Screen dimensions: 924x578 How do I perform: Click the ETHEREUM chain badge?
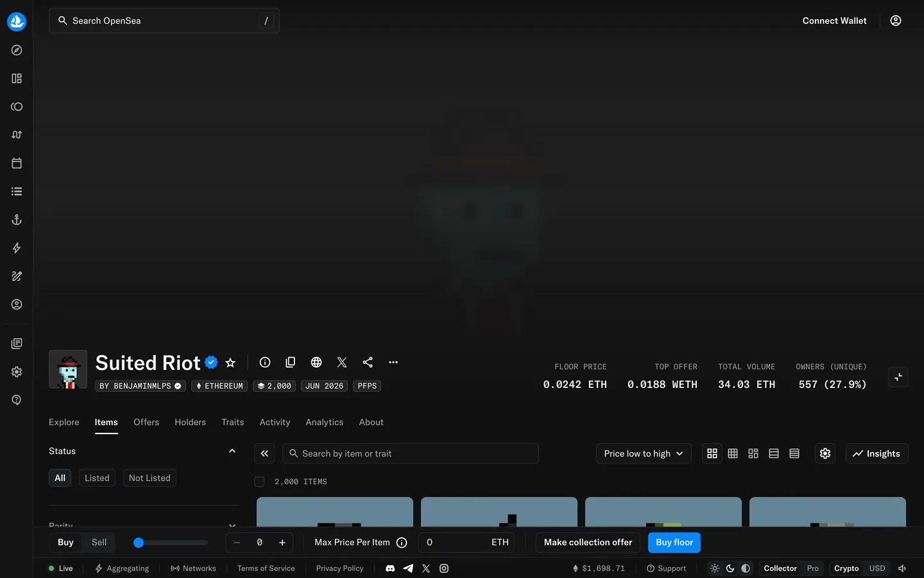pyautogui.click(x=219, y=386)
